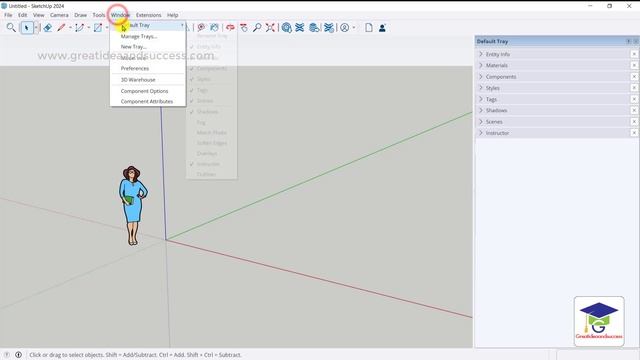Screen dimensions: 640x360
Task: Enable Match Photo in the tray submenu
Action: point(211,133)
